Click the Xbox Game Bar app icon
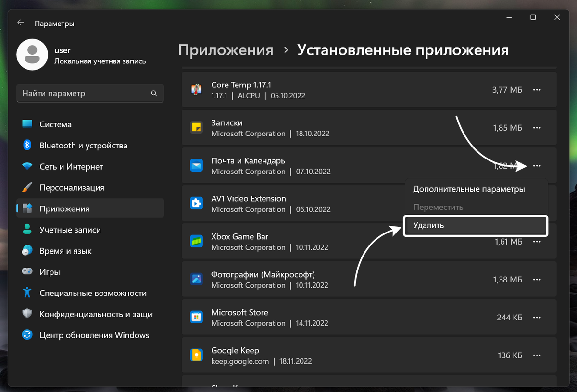577x392 pixels. pos(196,242)
